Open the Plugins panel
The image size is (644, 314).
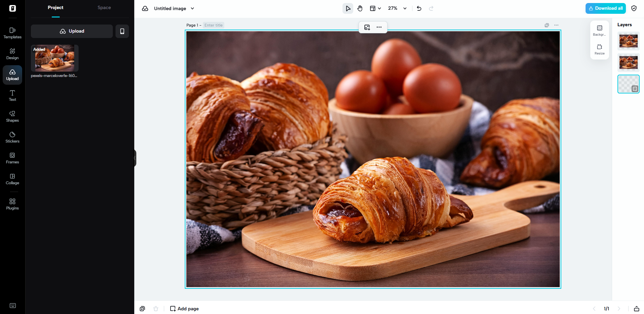(12, 204)
